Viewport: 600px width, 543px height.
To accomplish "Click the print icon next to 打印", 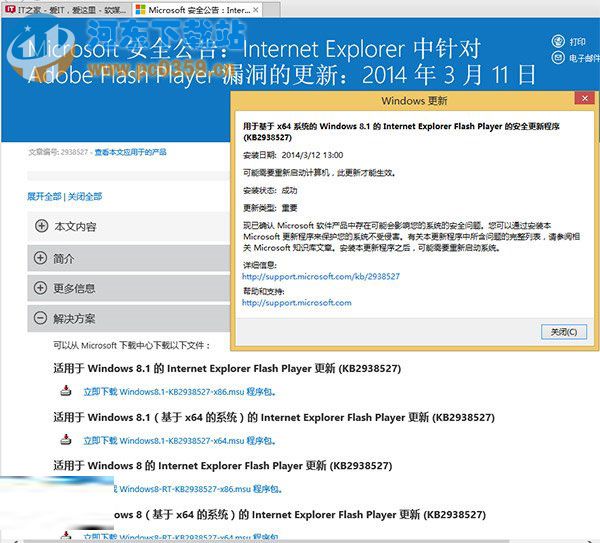I will (x=558, y=41).
